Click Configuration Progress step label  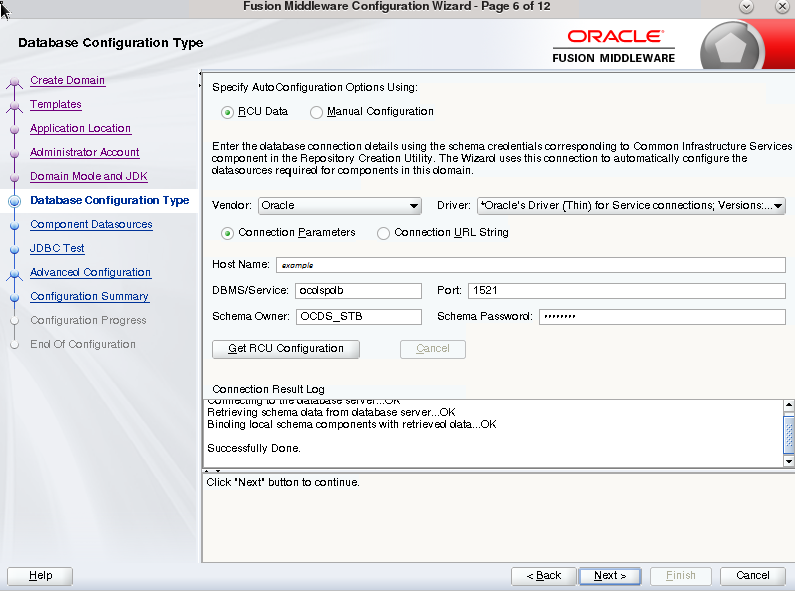pyautogui.click(x=88, y=320)
